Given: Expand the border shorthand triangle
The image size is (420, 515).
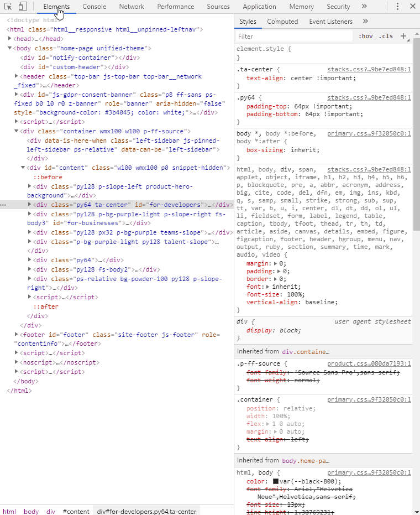Looking at the screenshot, I should click(276, 279).
